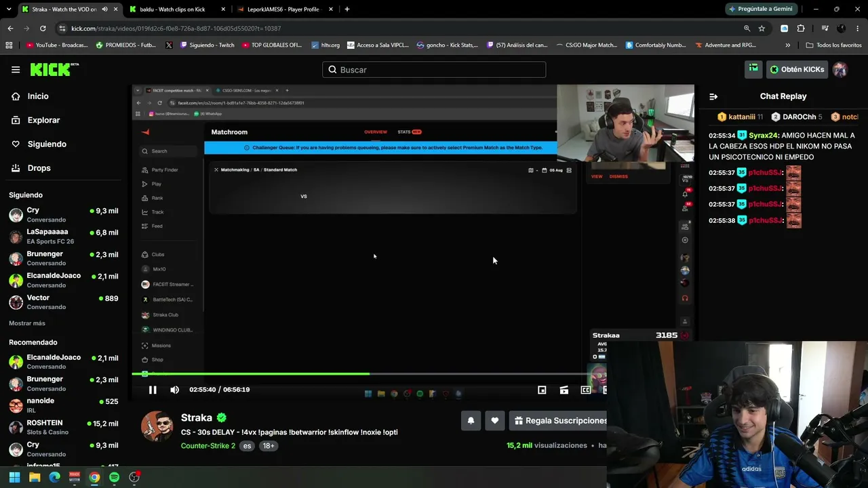Open LaSapaaaaa channel in Siguiendo list
868x488 pixels.
(64, 237)
